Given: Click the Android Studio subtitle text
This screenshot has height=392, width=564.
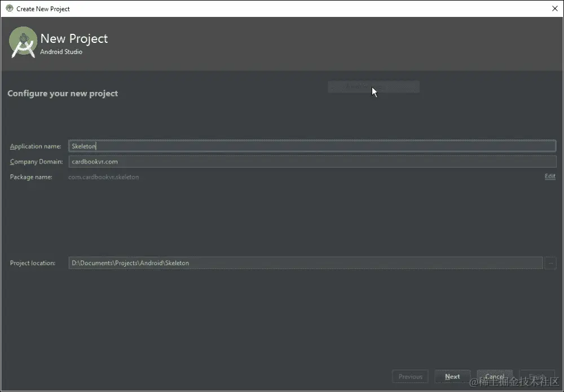Looking at the screenshot, I should [x=61, y=52].
